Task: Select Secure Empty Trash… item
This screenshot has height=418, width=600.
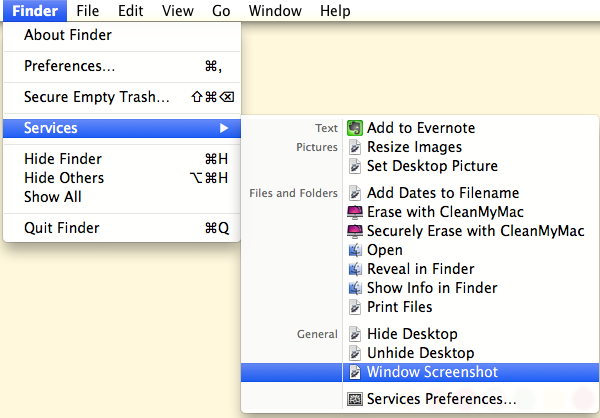Action: point(122,97)
